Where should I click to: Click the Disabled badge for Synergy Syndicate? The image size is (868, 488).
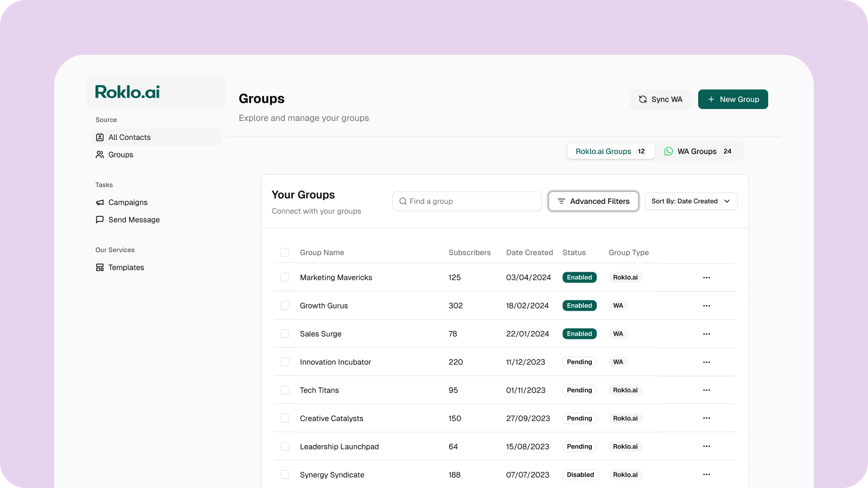580,474
